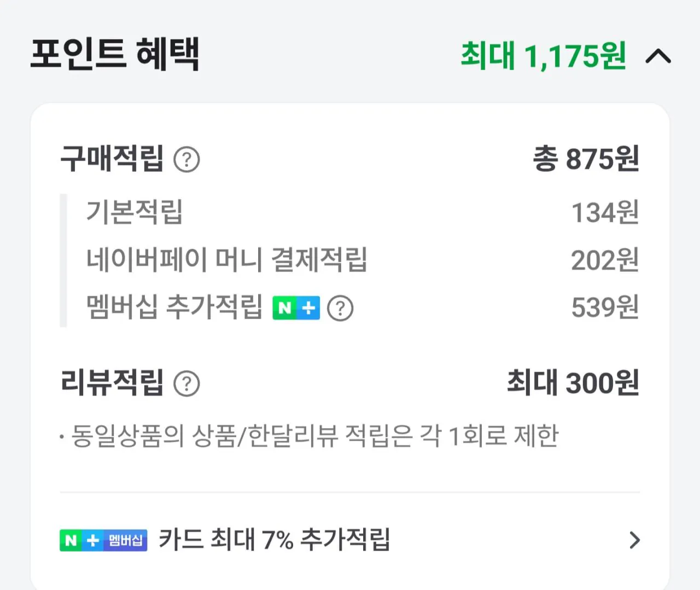Viewport: 700px width, 590px height.
Task: Select the 네이버페이 머니 결제적립 row
Action: point(228,261)
